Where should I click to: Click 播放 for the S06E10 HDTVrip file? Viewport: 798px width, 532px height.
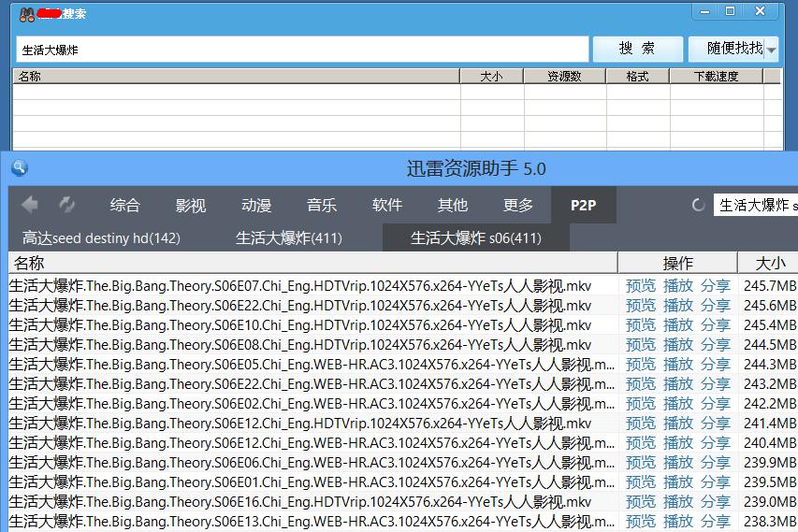tap(678, 324)
